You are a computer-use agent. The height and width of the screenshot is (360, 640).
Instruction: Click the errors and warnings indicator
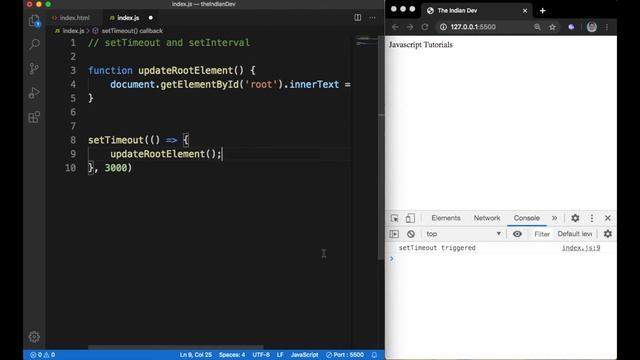(43, 355)
